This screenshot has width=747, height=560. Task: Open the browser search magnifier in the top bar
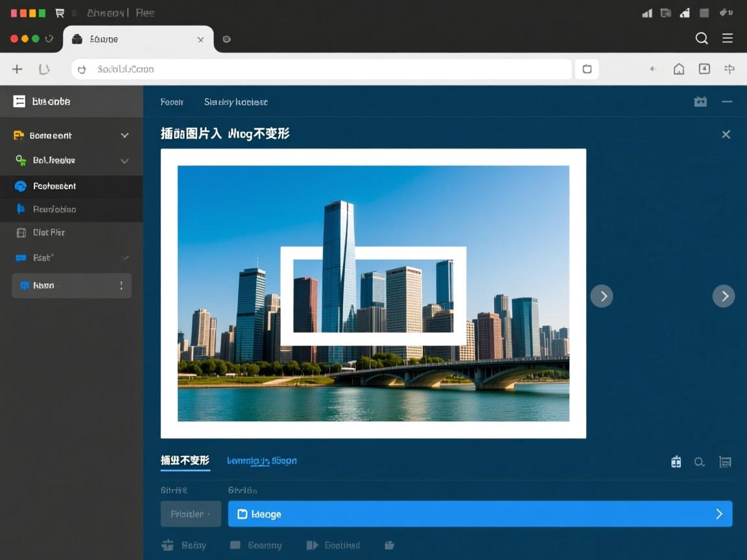coord(702,38)
